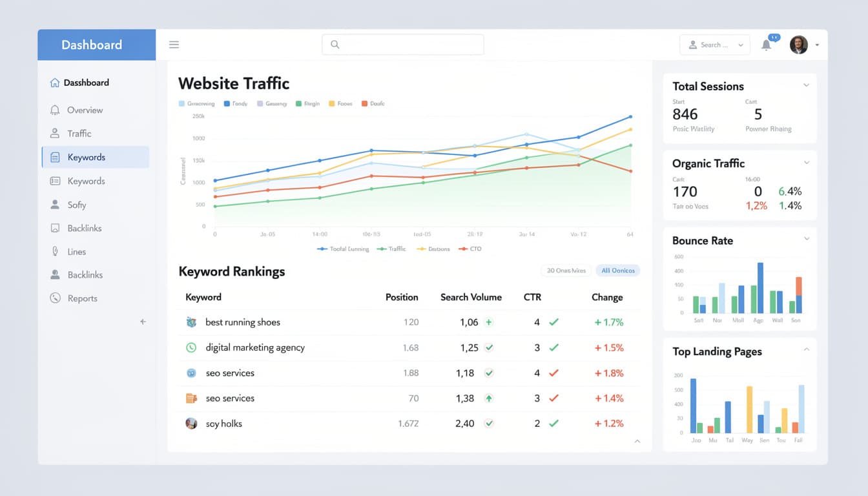
Task: Open the hamburger menu icon
Action: click(x=174, y=45)
